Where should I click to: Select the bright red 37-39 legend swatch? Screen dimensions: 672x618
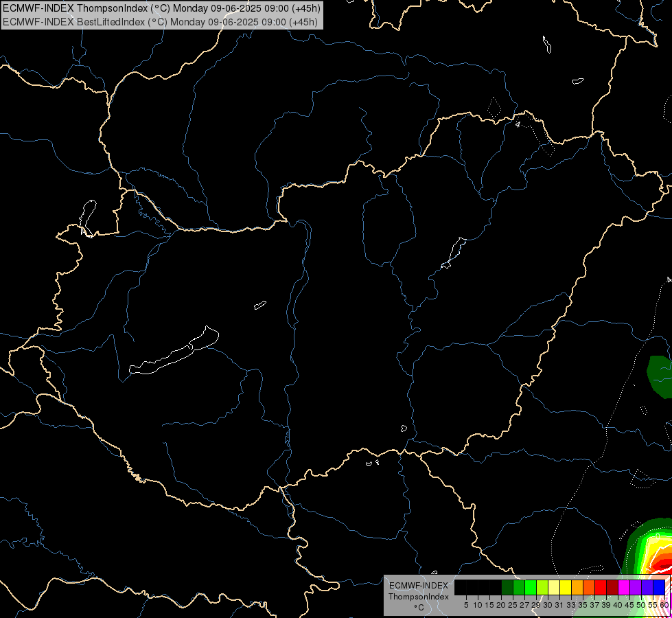click(x=601, y=587)
